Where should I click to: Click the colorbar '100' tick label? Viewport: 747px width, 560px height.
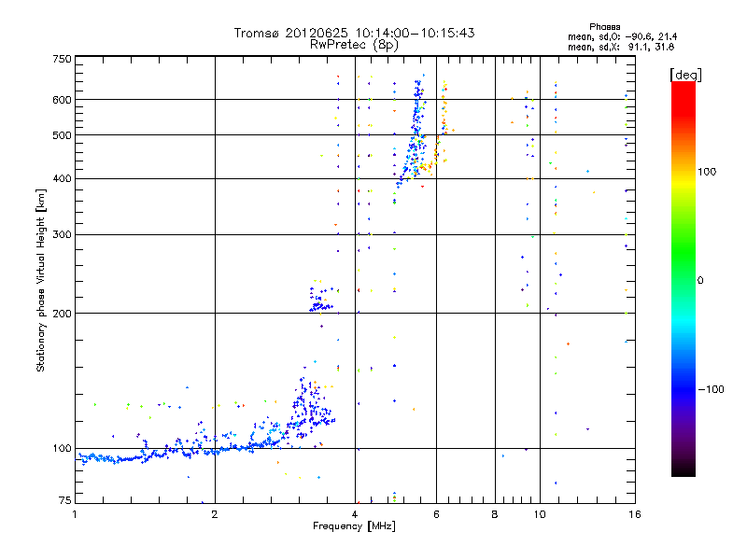707,172
